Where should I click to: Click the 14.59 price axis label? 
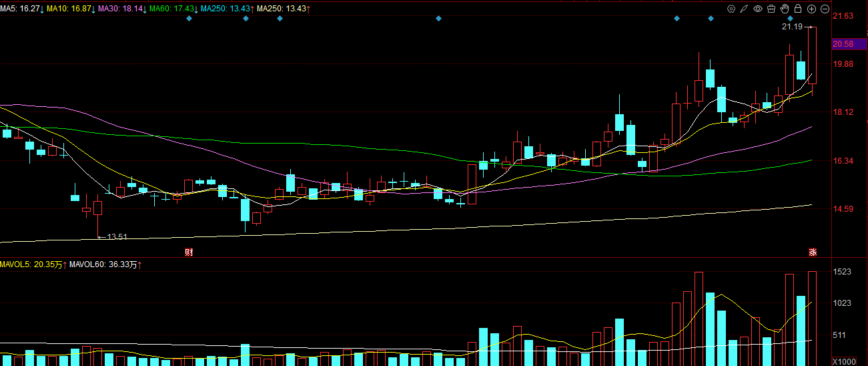coord(843,209)
